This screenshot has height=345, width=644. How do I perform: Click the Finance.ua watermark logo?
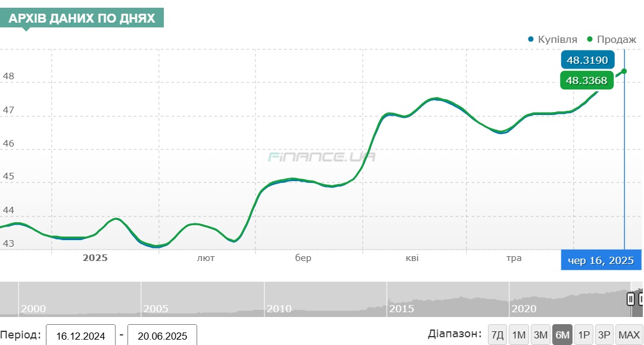click(x=322, y=157)
